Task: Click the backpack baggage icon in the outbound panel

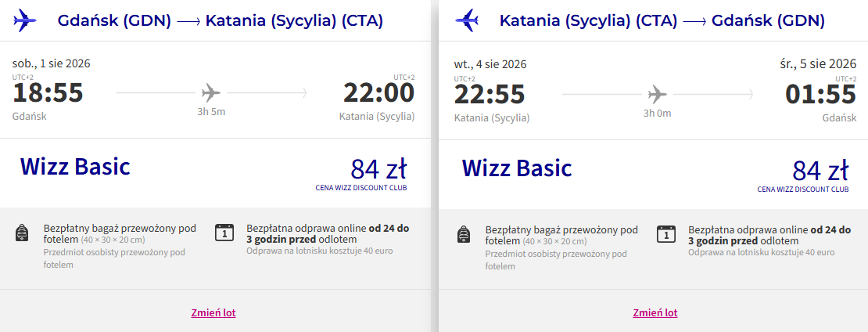Action: [22, 233]
